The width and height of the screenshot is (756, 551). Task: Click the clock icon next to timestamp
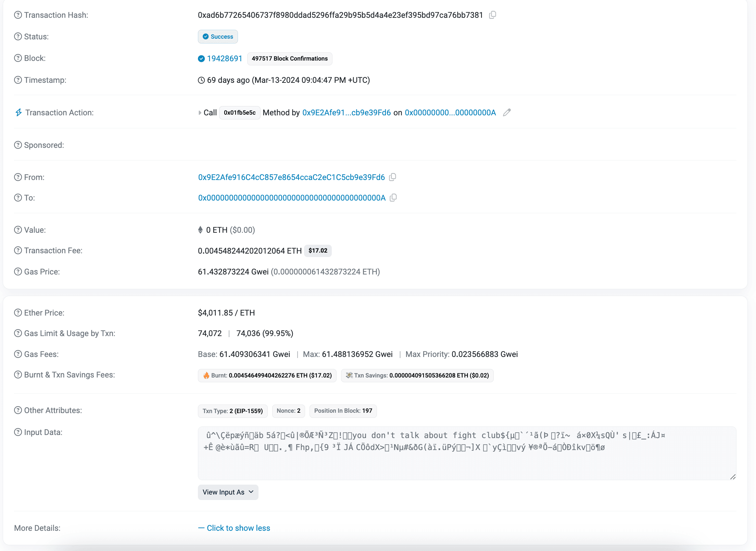point(202,80)
